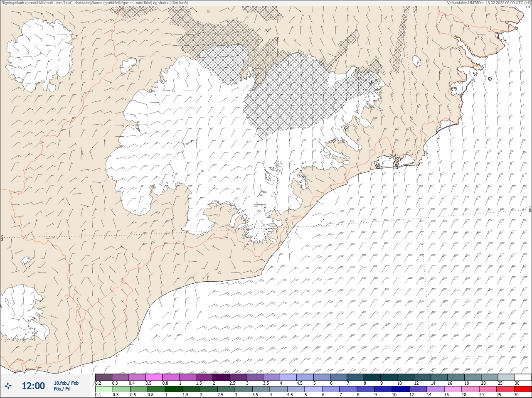The height and width of the screenshot is (398, 532).
Task: Pick the pale green 0.1 swatch in lower legend
Action: 104,389
